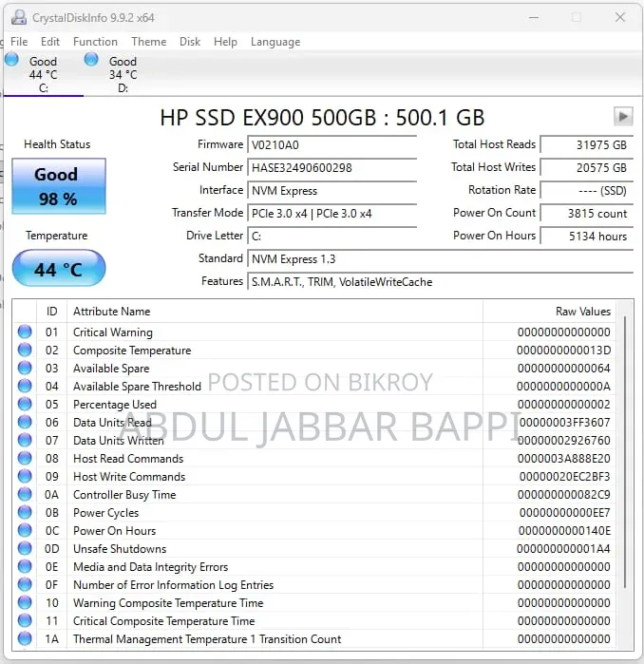Click the ID column header
The height and width of the screenshot is (664, 644).
(51, 312)
